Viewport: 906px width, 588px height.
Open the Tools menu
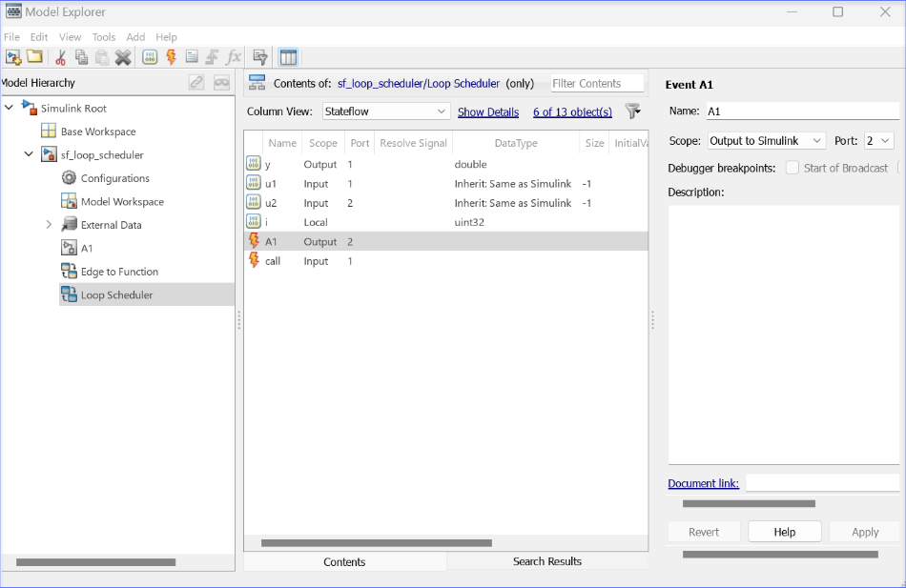tap(103, 36)
